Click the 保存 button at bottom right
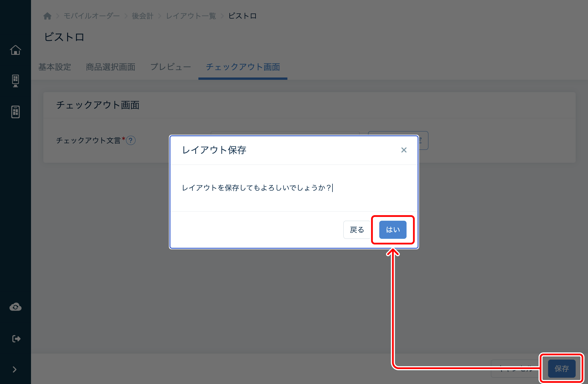Image resolution: width=588 pixels, height=384 pixels. click(562, 369)
